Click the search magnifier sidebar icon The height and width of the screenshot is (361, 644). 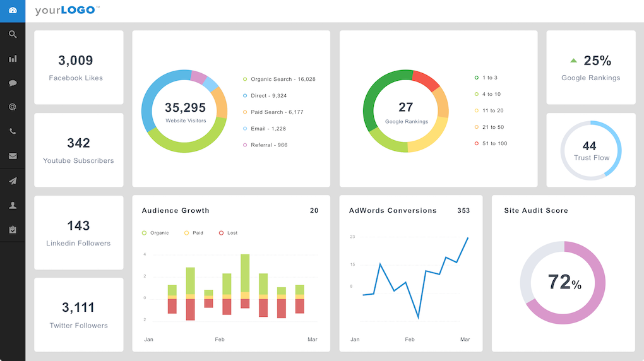13,35
